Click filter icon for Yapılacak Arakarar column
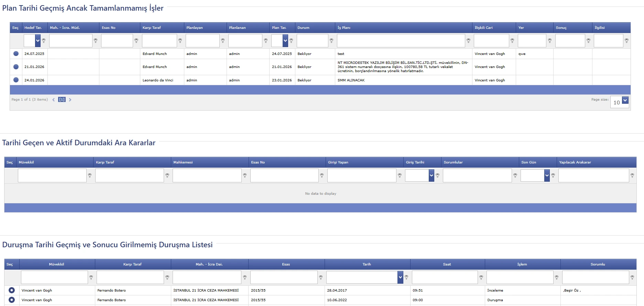Viewport: 644px width, 306px height. point(632,175)
